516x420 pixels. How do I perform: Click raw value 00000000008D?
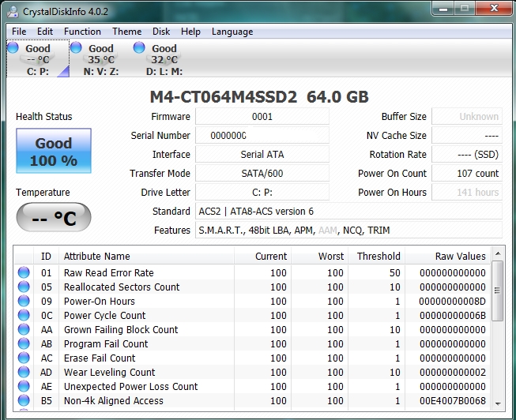pyautogui.click(x=453, y=302)
